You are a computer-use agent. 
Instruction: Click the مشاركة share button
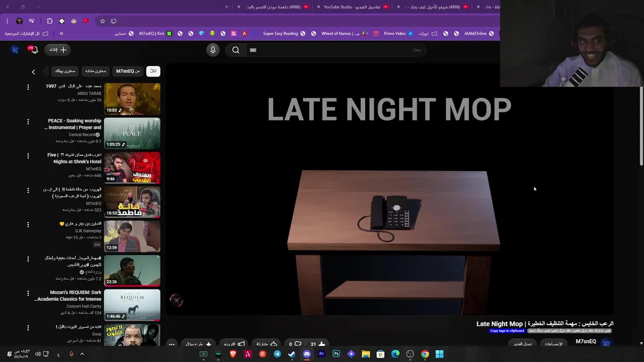267,344
